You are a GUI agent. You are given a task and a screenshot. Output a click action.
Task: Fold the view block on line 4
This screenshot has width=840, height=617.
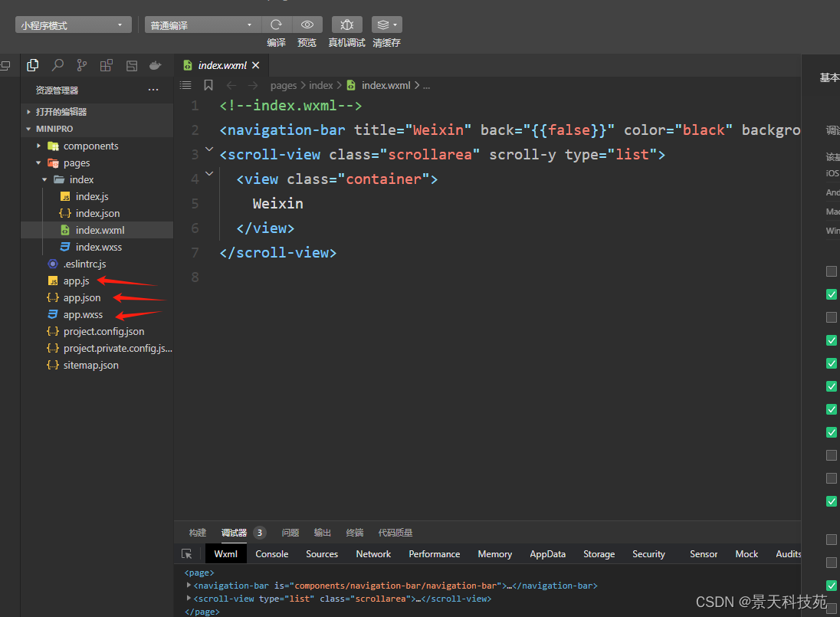pyautogui.click(x=209, y=174)
